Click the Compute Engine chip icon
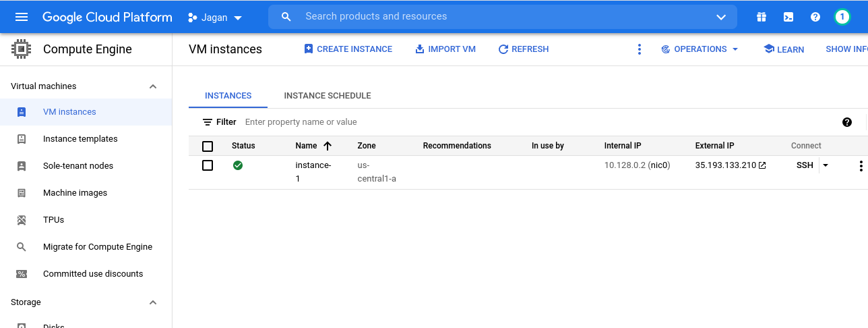Viewport: 868px width, 328px height. pyautogui.click(x=22, y=49)
